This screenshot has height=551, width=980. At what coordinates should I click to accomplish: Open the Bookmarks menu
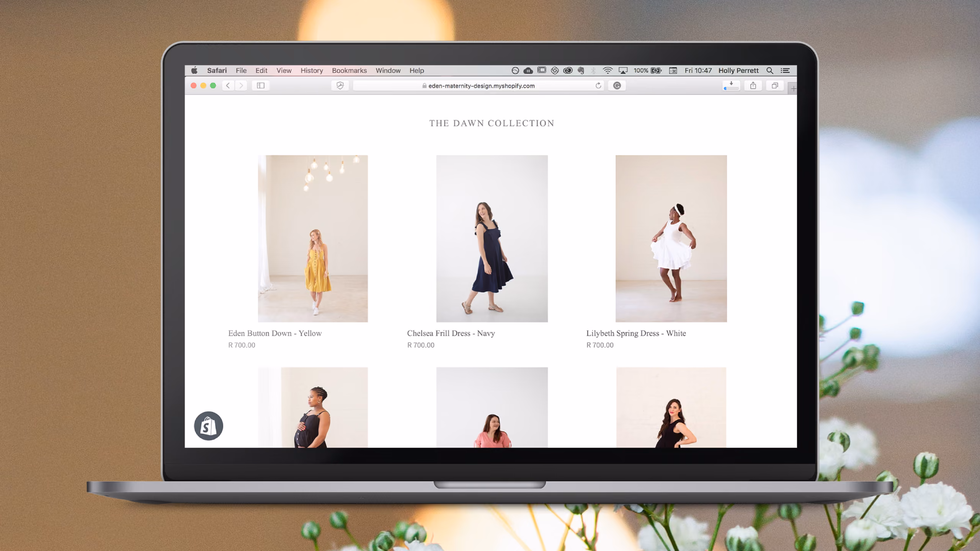(350, 70)
